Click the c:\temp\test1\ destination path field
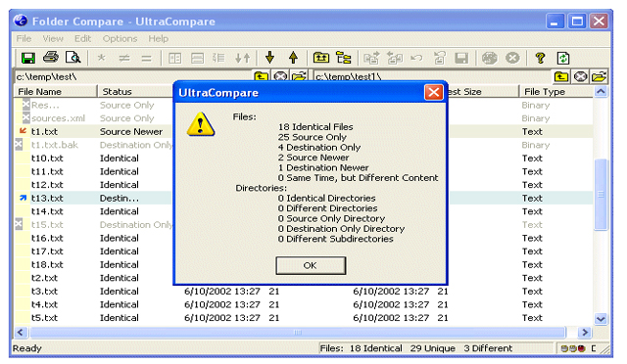The height and width of the screenshot is (364, 627). tap(433, 76)
